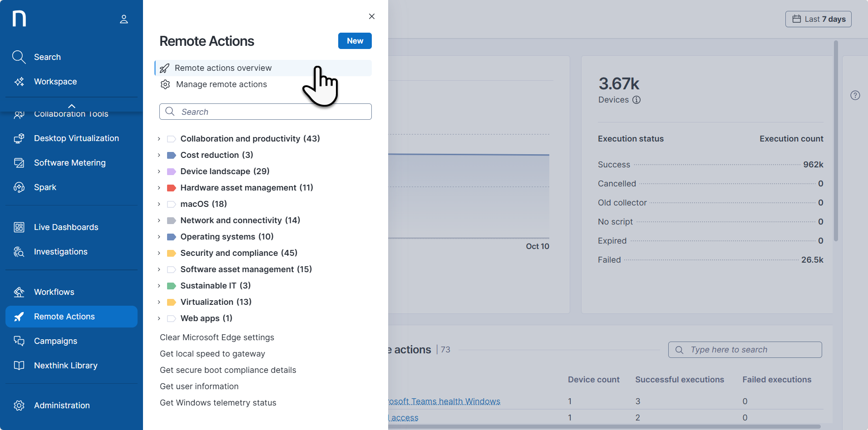The height and width of the screenshot is (430, 868).
Task: Click the red Hardware asset management tag
Action: [x=172, y=188]
